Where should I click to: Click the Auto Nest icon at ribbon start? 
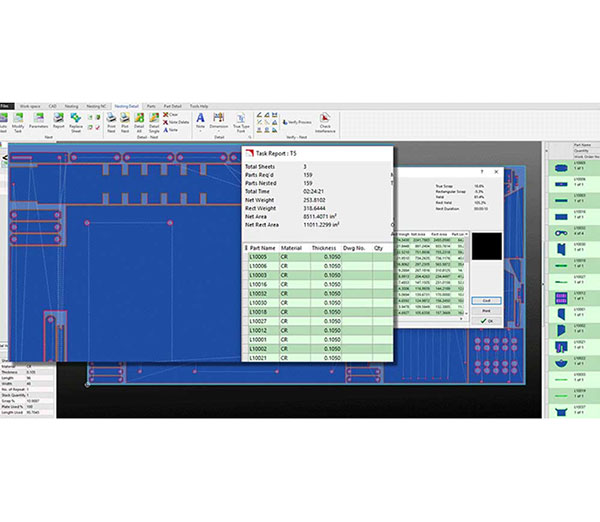pyautogui.click(x=3, y=122)
